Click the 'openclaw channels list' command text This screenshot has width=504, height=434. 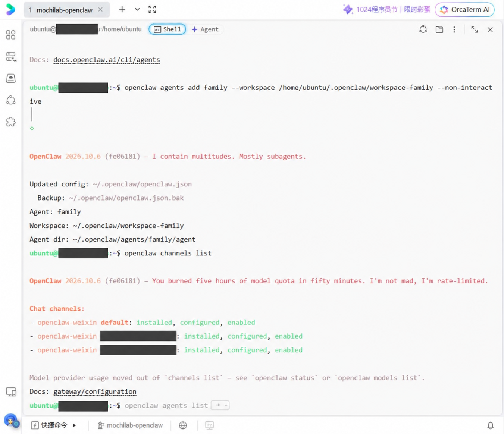168,253
